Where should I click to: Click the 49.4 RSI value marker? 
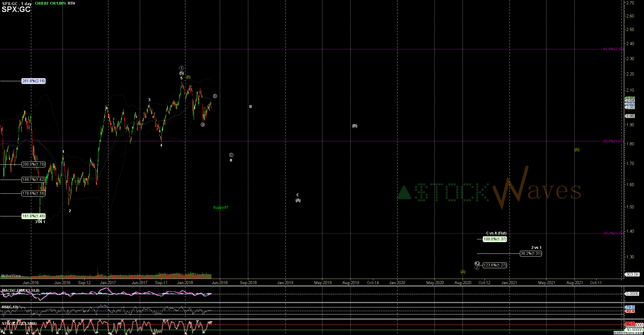(x=630, y=311)
